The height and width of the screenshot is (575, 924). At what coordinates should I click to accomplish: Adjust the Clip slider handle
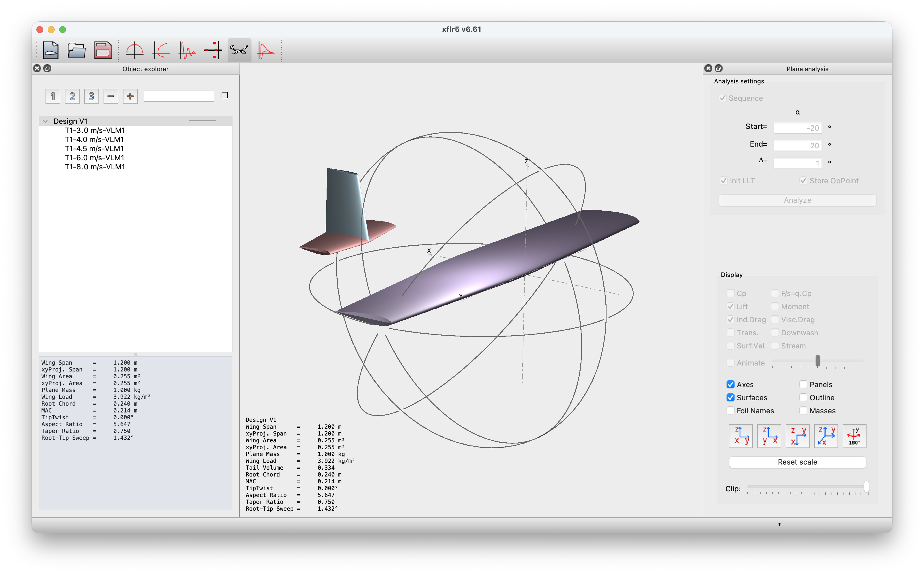pos(866,487)
